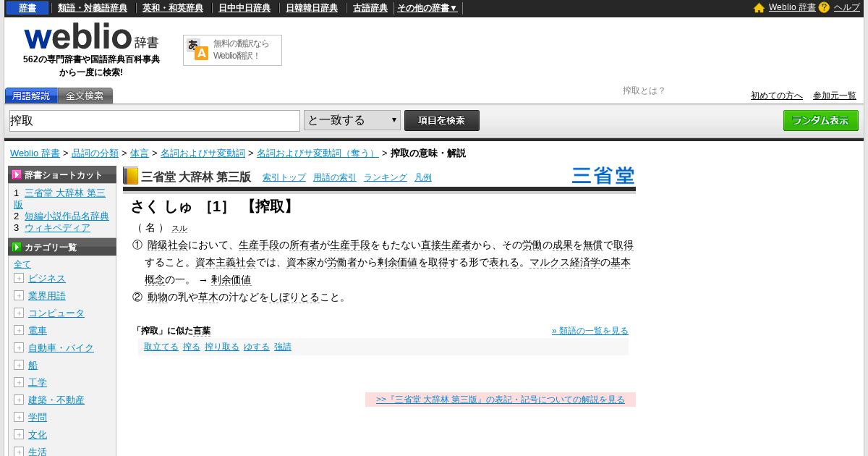Click the 体言 breadcrumb link

pos(140,153)
